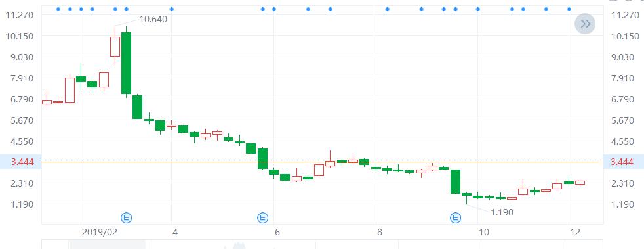Open the earnings E icon before the 6 date label
This screenshot has width=644, height=249.
click(263, 217)
